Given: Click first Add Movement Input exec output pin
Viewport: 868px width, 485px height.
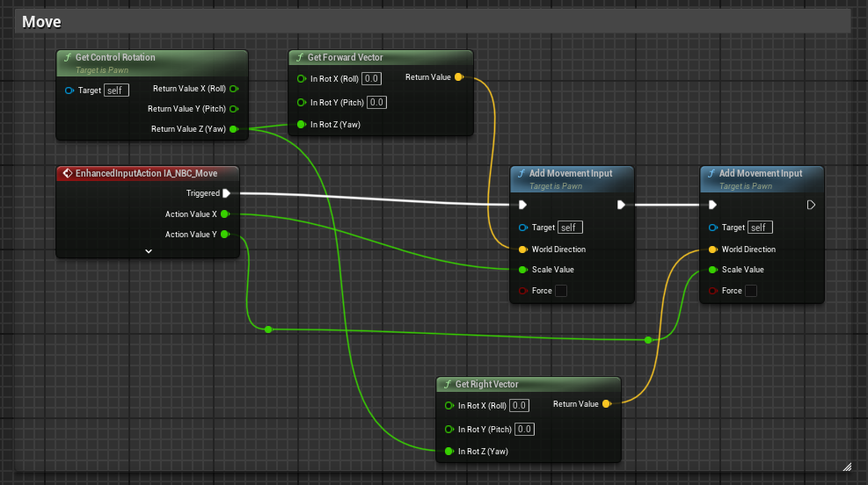Looking at the screenshot, I should pyautogui.click(x=621, y=206).
